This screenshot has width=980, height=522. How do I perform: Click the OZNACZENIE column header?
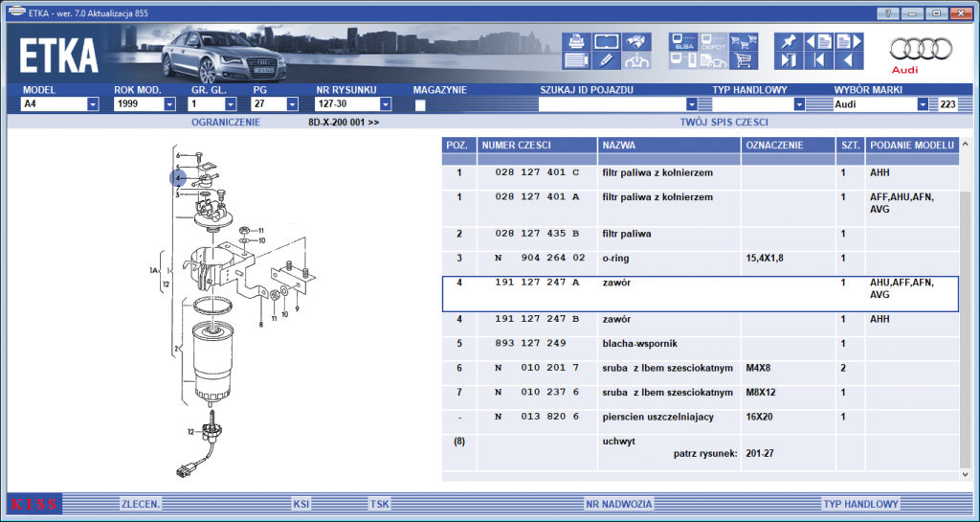click(x=789, y=145)
